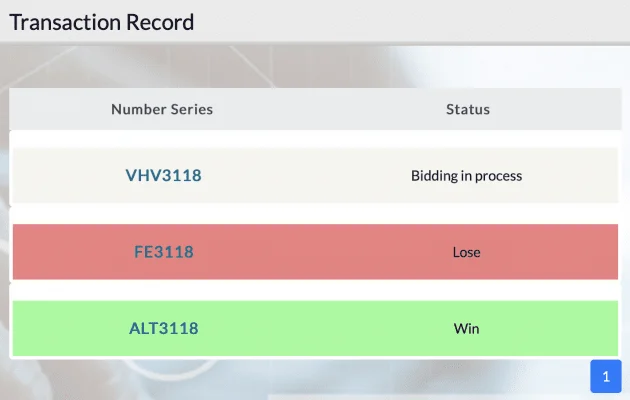Select the red FE3118 row background
630x400 pixels.
click(315, 252)
